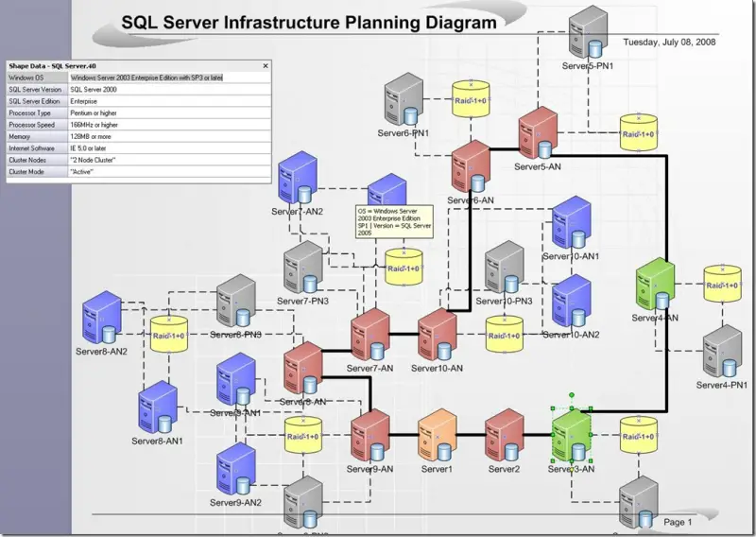This screenshot has height=537, width=756.
Task: Select the red Server2 icon
Action: pyautogui.click(x=505, y=435)
